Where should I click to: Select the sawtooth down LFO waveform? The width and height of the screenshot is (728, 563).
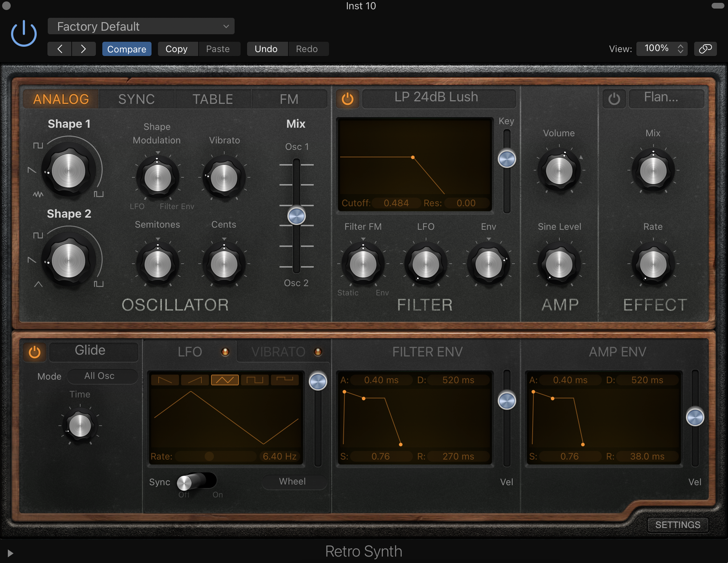tap(165, 380)
